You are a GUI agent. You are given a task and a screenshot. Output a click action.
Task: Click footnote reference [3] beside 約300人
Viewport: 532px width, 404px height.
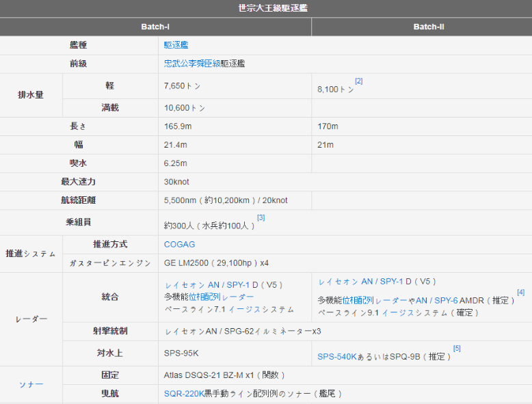pos(261,217)
